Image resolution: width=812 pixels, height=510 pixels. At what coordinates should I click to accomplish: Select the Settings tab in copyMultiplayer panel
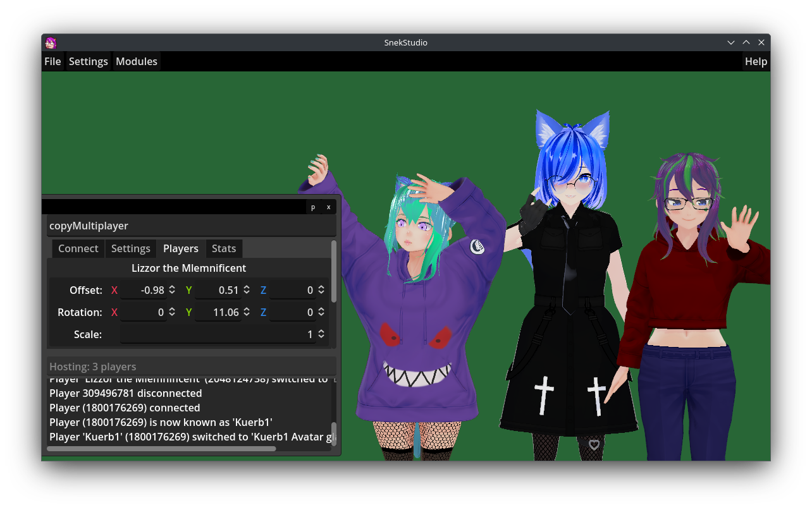pos(131,248)
